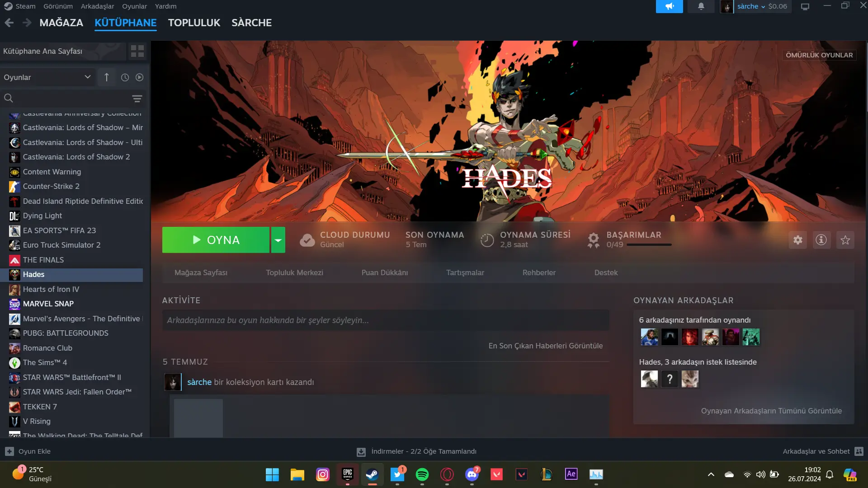This screenshot has height=488, width=868.
Task: Click En Son Çıkan Haberleri Görüntüle
Action: (546, 346)
